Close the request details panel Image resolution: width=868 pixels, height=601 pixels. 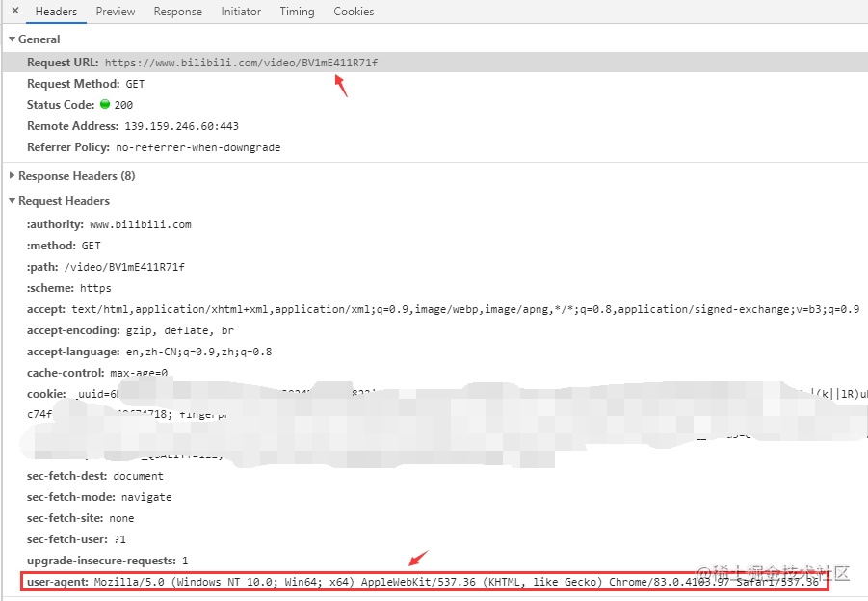(x=15, y=11)
